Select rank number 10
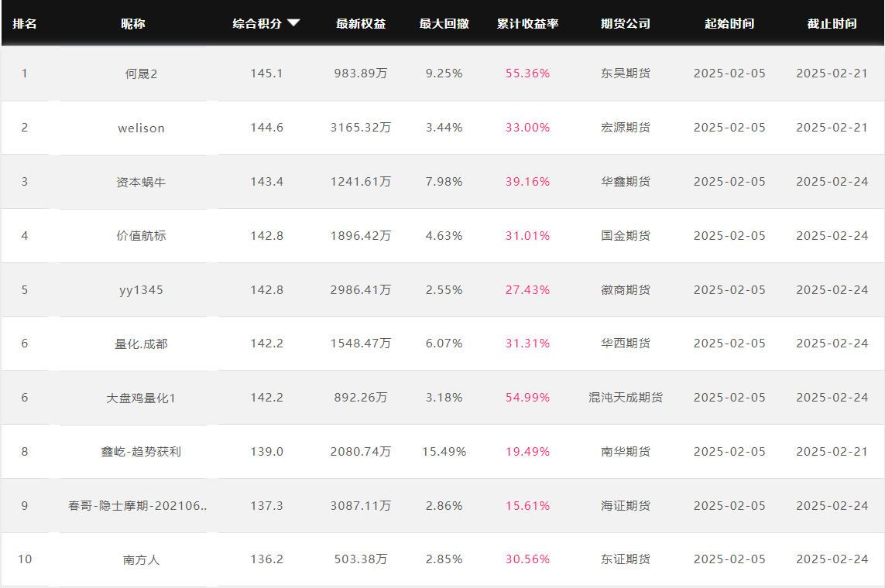This screenshot has height=588, width=885. pyautogui.click(x=25, y=559)
